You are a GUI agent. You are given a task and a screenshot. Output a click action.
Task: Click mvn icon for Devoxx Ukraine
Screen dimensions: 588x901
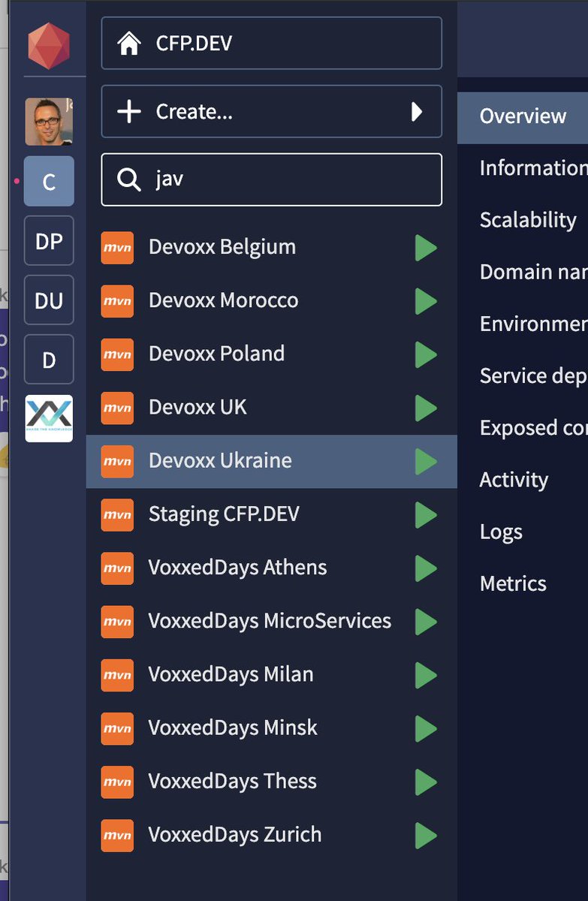[x=117, y=461]
